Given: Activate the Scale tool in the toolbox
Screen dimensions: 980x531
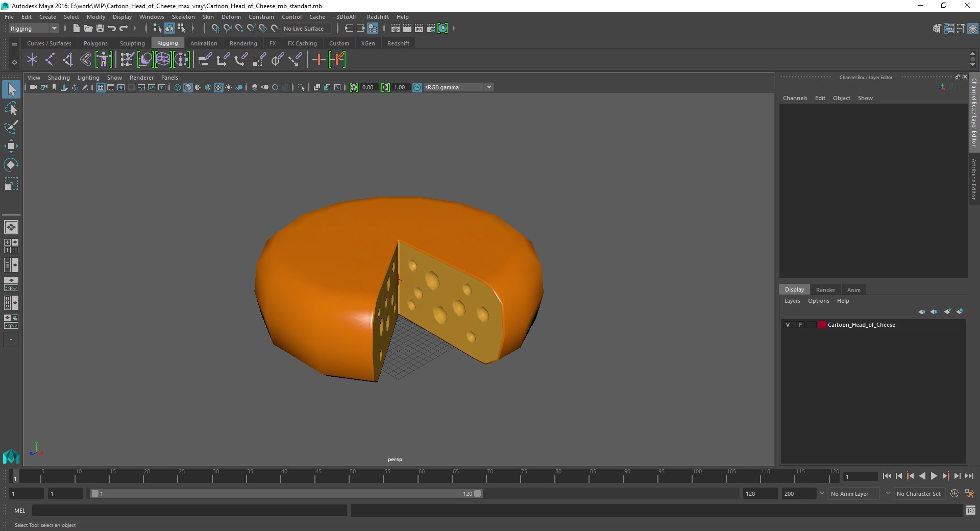Looking at the screenshot, I should (x=11, y=184).
